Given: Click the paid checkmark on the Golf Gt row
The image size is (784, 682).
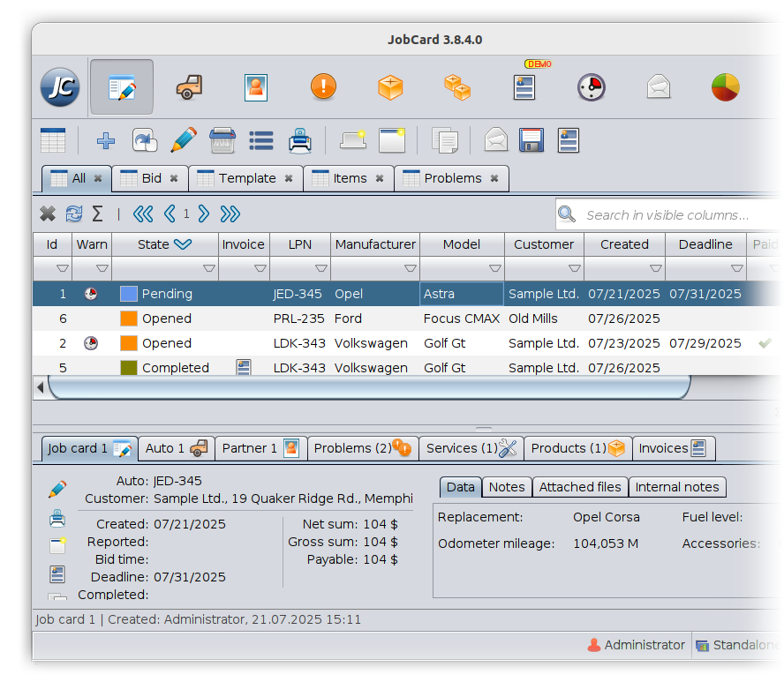Looking at the screenshot, I should click(x=765, y=343).
